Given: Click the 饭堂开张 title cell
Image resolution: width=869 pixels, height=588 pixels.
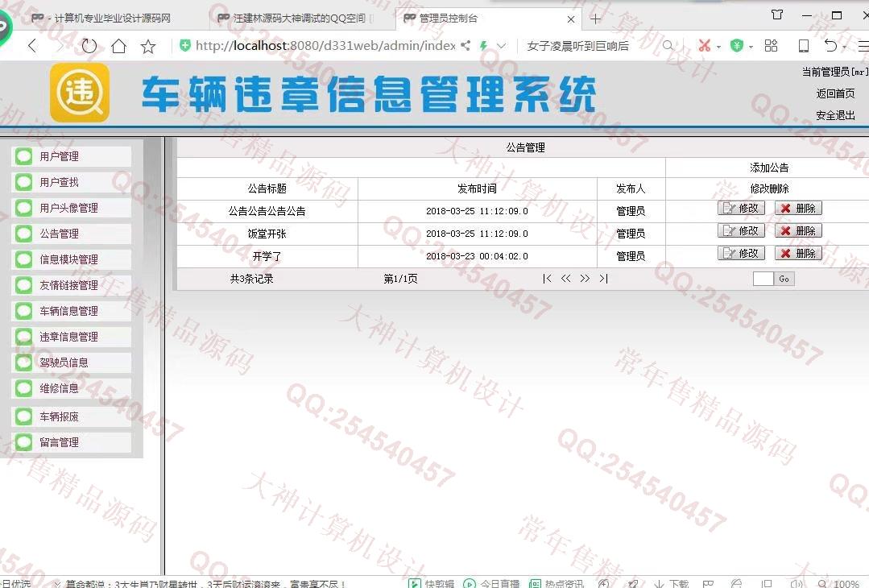Looking at the screenshot, I should point(267,234).
